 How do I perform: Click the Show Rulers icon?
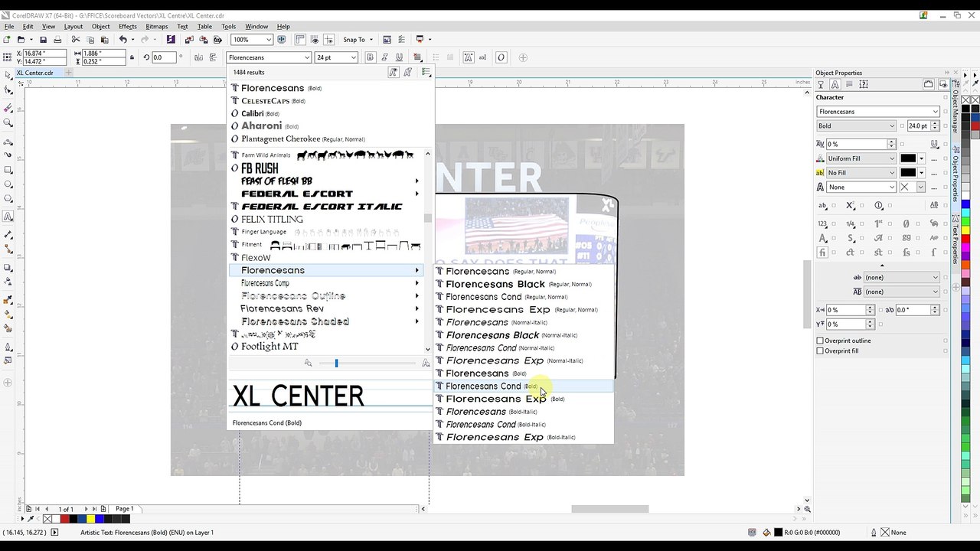300,40
